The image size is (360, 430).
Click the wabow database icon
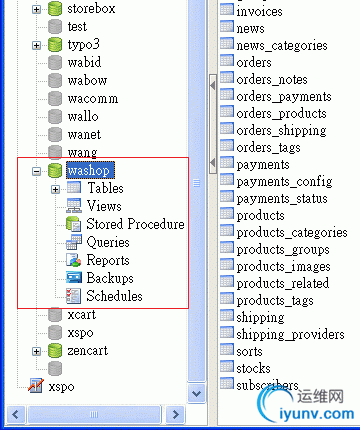pyautogui.click(x=55, y=81)
